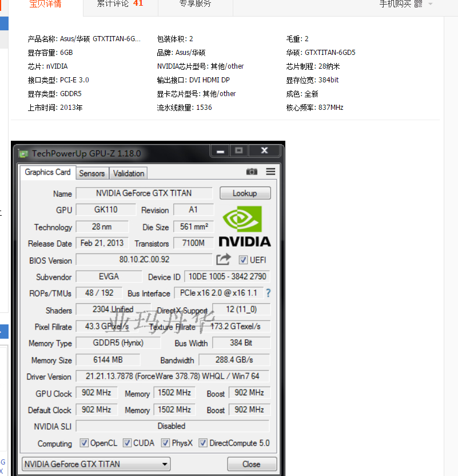The width and height of the screenshot is (458, 476).
Task: Toggle the OpenCL checkbox
Action: (84, 443)
